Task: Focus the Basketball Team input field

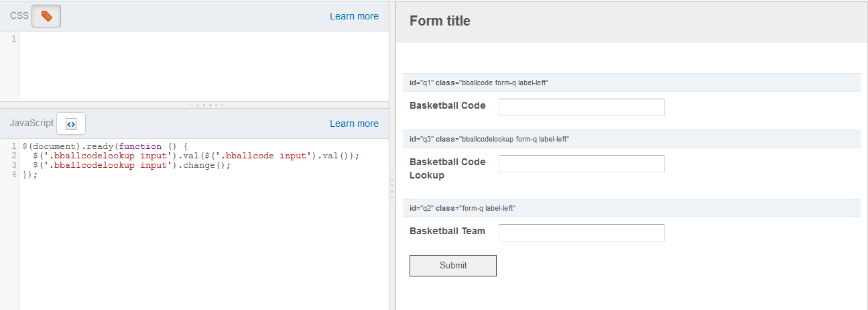Action: [x=582, y=233]
